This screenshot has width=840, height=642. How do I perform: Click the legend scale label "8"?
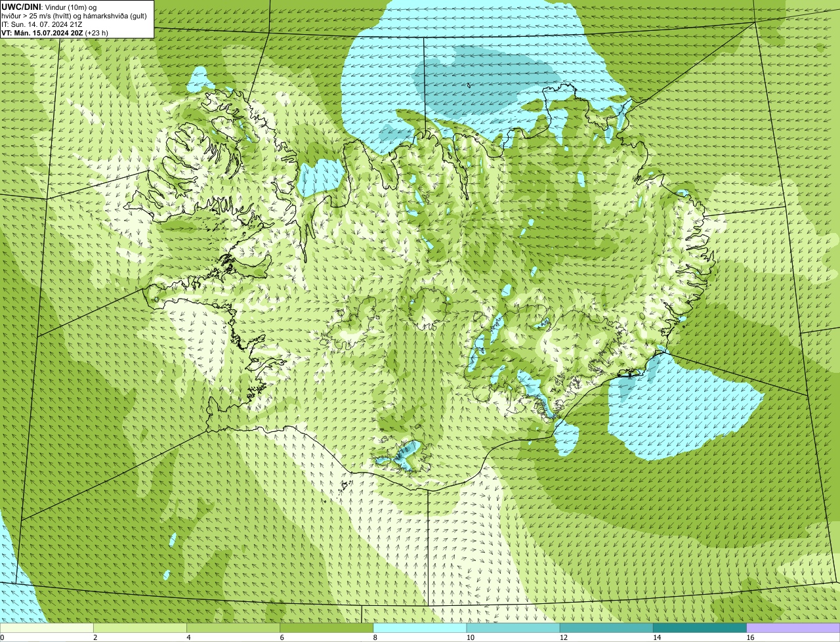point(375,637)
